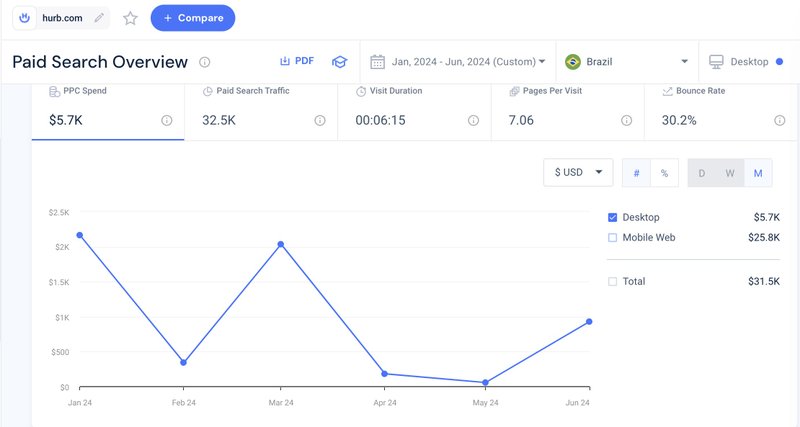
Task: Click the hurb.com site favicon
Action: 24,18
